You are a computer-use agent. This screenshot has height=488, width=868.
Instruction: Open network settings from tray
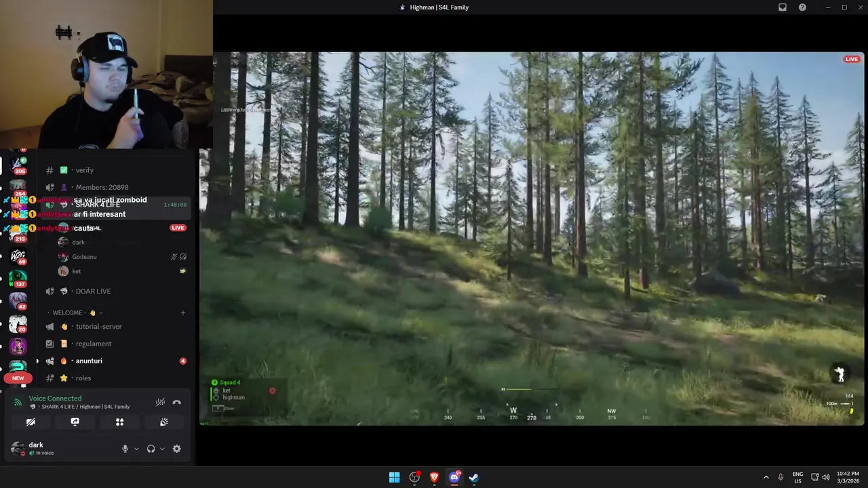[815, 477]
